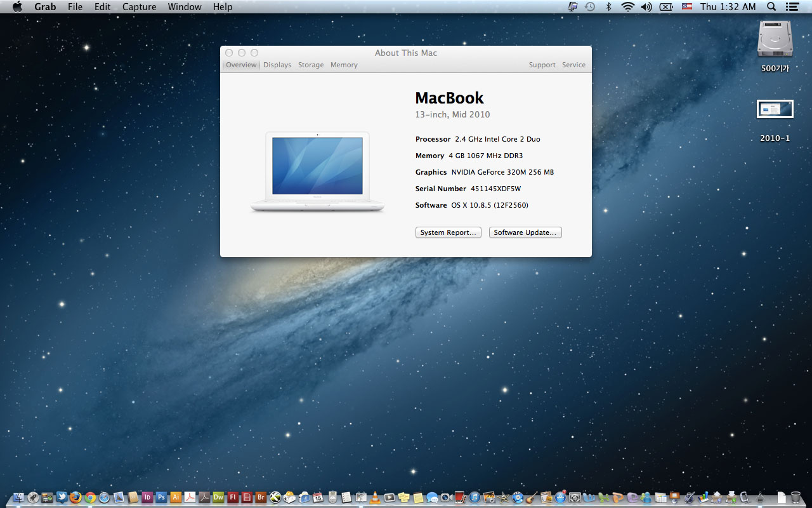Open the US flag input source menu
Viewport: 812px width, 508px height.
coord(686,7)
